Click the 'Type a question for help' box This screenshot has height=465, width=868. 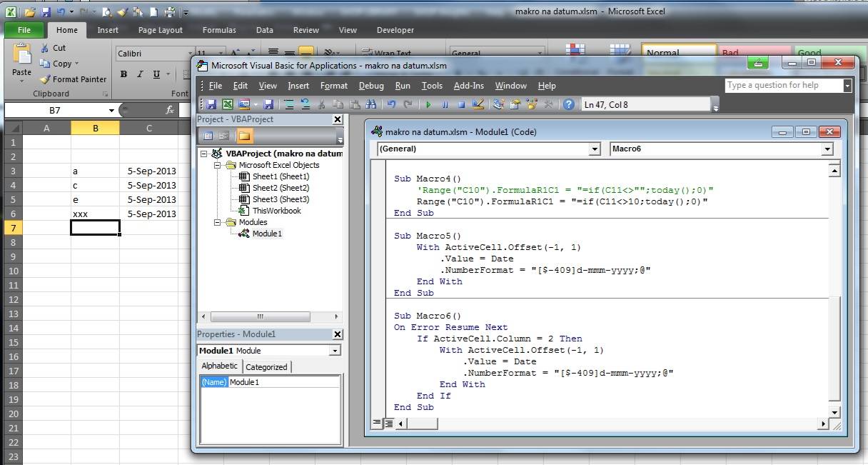click(784, 85)
